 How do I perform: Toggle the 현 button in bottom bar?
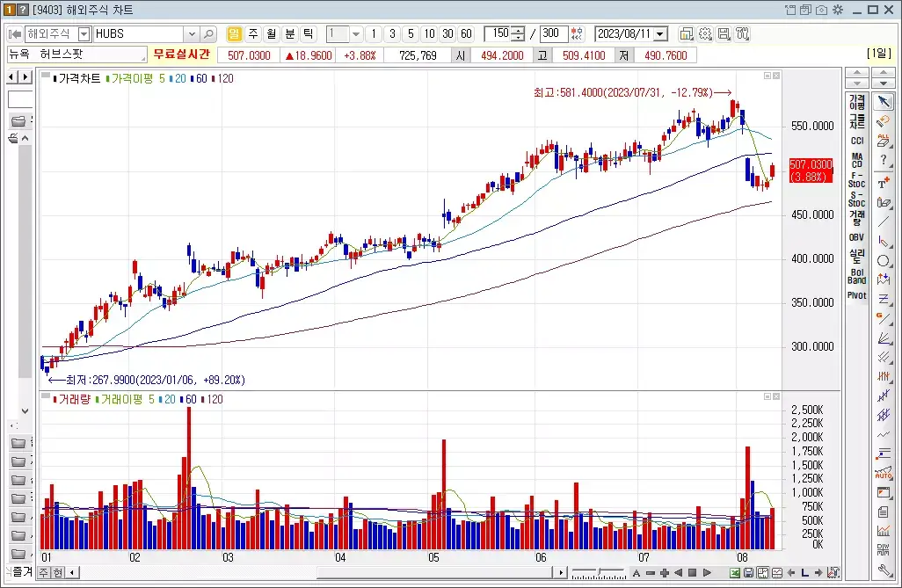click(58, 572)
